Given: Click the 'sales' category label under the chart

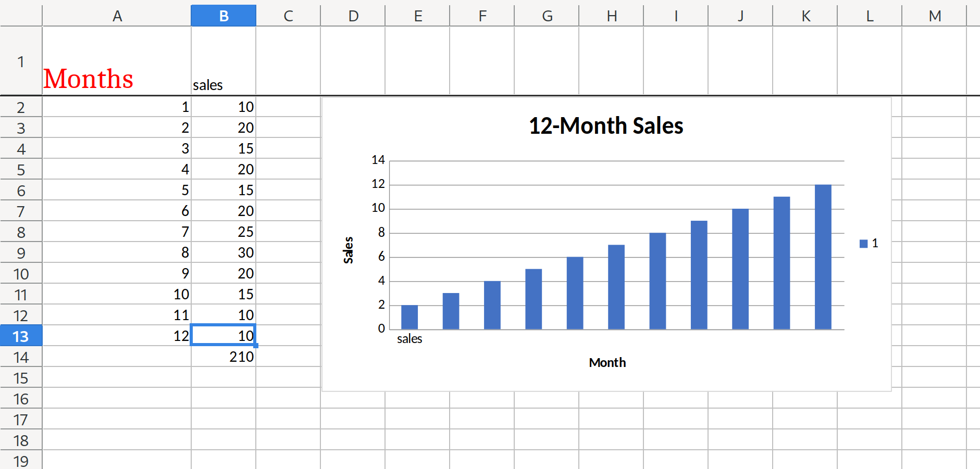Looking at the screenshot, I should tap(410, 339).
